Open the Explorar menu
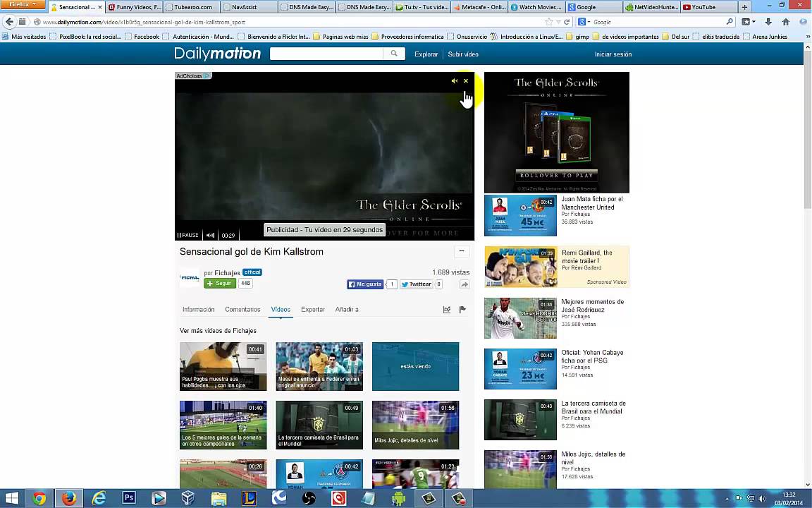The width and height of the screenshot is (812, 508). (x=426, y=54)
